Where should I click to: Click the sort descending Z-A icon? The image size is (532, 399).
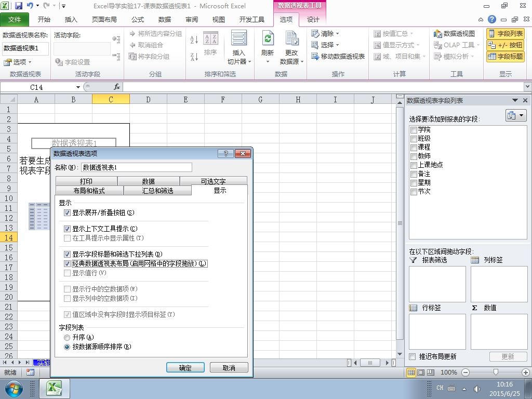click(x=194, y=57)
